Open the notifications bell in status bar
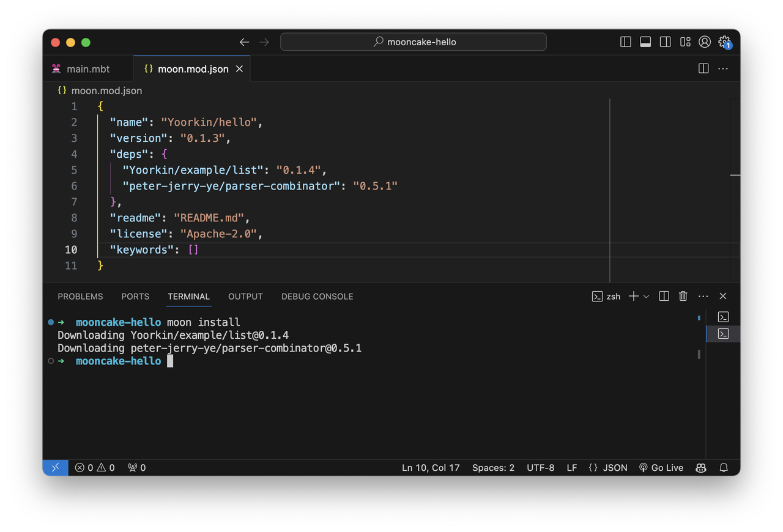Image resolution: width=783 pixels, height=532 pixels. tap(724, 468)
